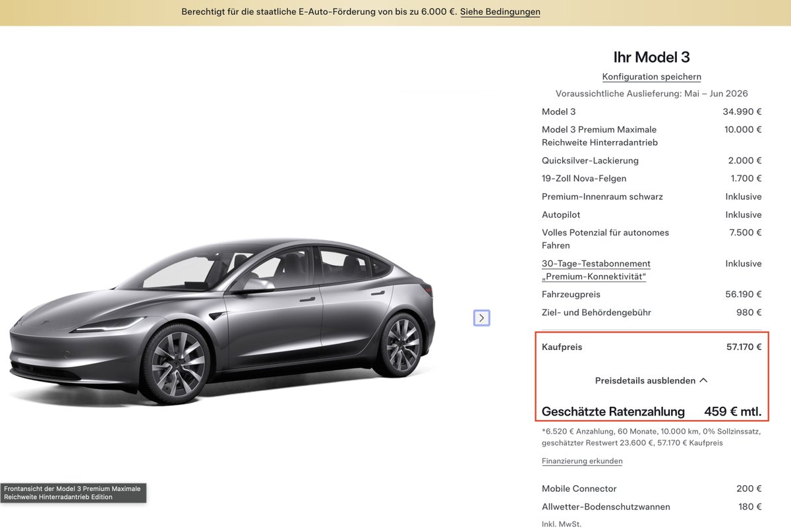Open the Siehe Bedingungen link
The image size is (791, 532).
[x=500, y=12]
